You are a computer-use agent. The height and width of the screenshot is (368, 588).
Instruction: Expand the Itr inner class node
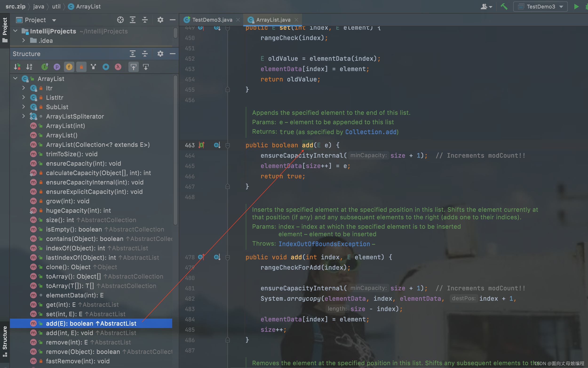pos(24,88)
